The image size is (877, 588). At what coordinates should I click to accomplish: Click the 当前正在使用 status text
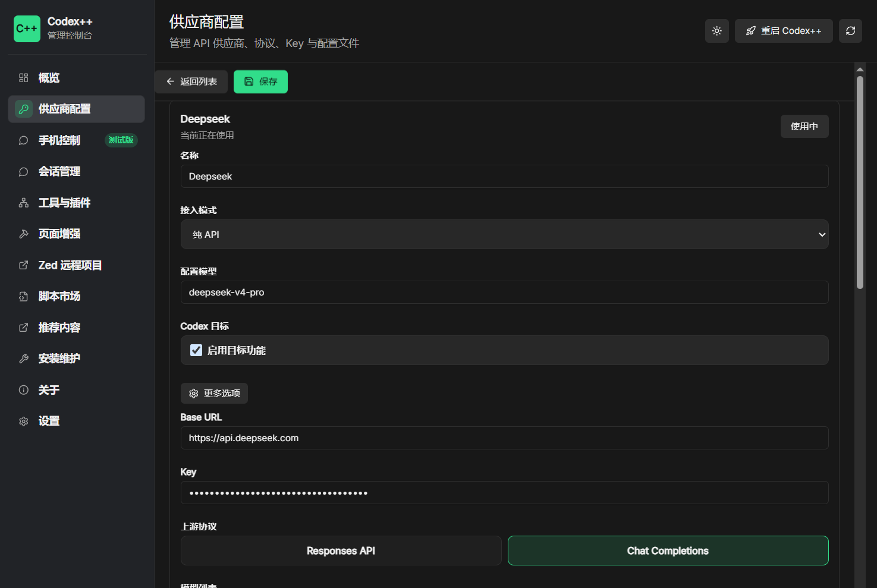(207, 136)
